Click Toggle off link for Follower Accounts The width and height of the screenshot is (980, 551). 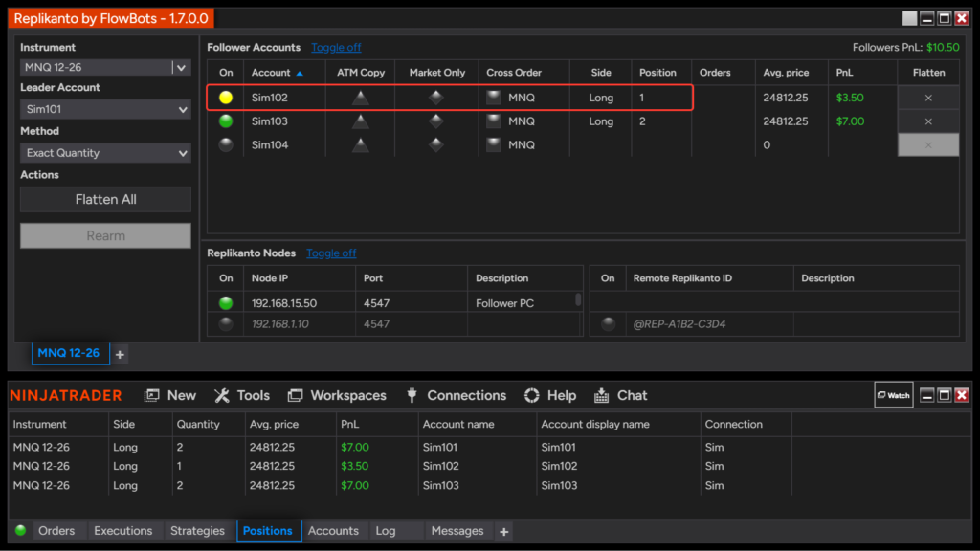(336, 48)
